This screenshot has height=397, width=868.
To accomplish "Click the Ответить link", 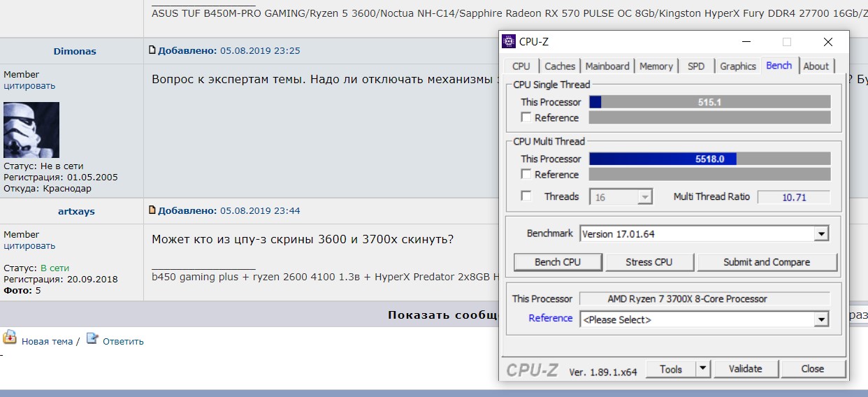I will point(123,341).
